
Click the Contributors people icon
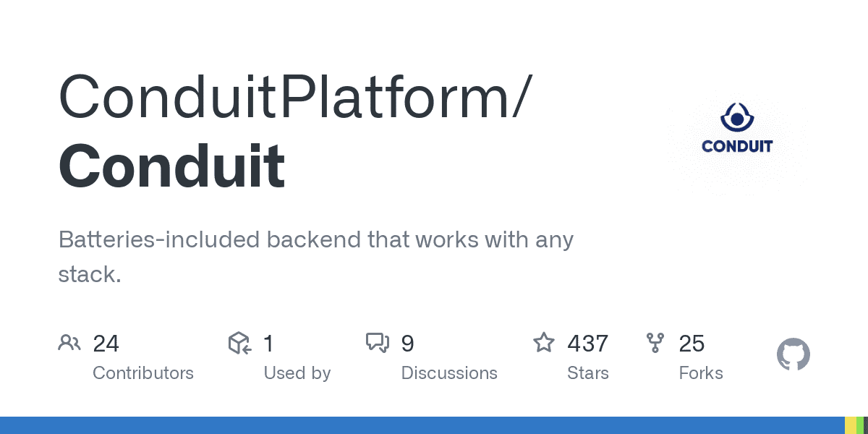69,343
